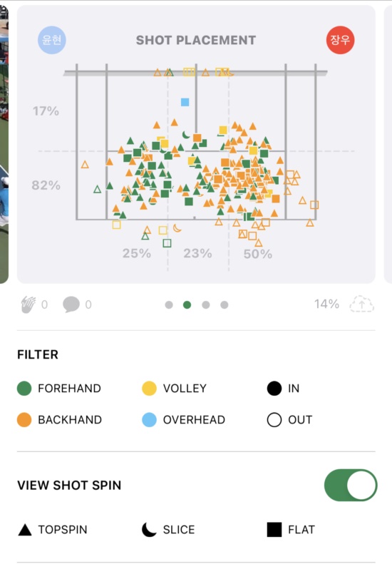Tap the clap reaction icon

(29, 304)
